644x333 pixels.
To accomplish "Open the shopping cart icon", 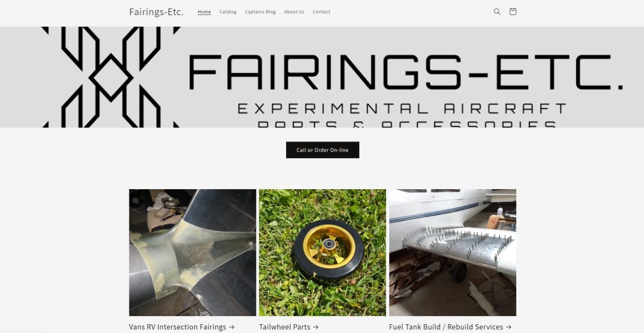I will pos(513,12).
